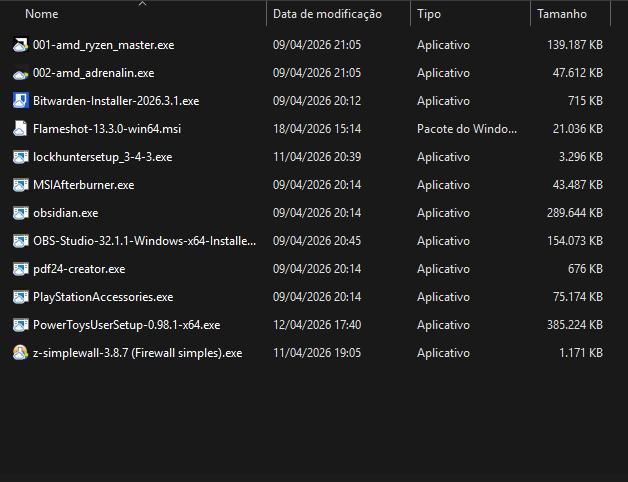Click the Pacote do Windows type entry

[467, 129]
